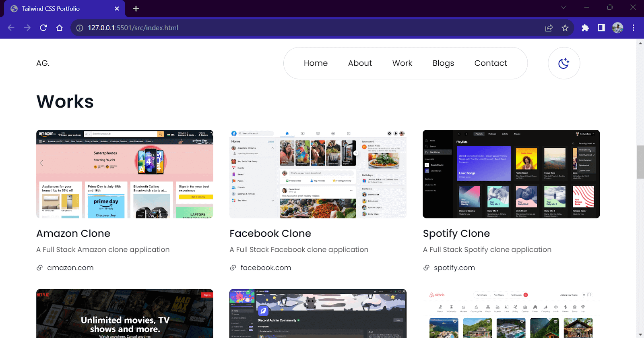This screenshot has height=338, width=644.
Task: Click the scrollbar up arrow
Action: [x=640, y=43]
